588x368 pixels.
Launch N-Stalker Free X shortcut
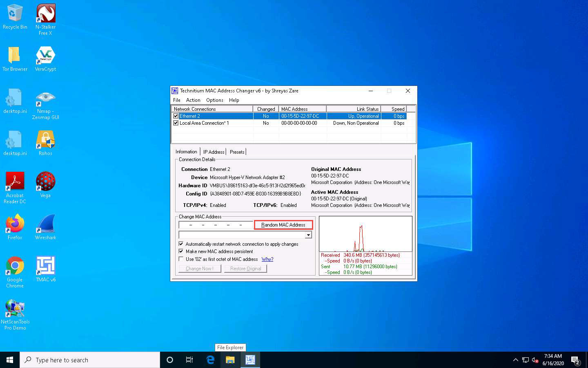click(x=45, y=20)
